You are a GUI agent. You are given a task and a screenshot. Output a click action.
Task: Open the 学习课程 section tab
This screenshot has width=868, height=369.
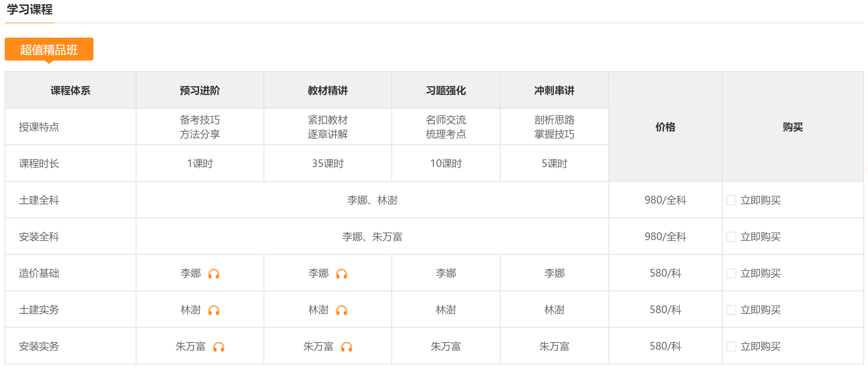[30, 10]
